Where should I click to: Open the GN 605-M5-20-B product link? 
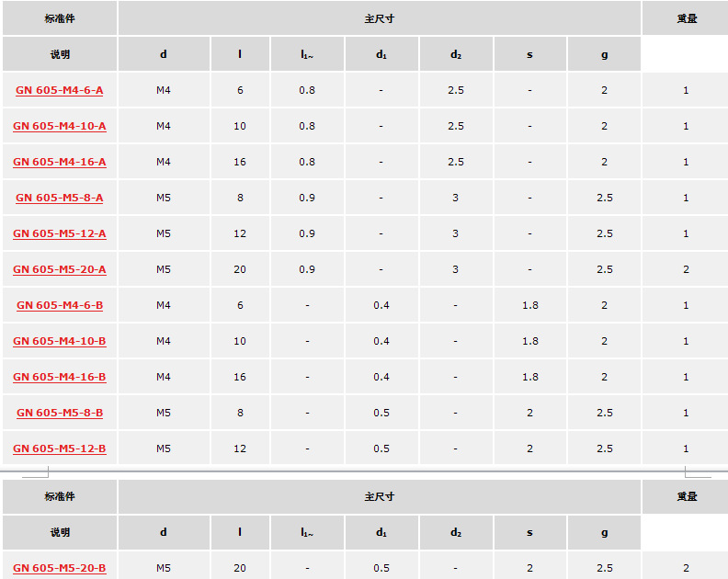[x=60, y=568]
